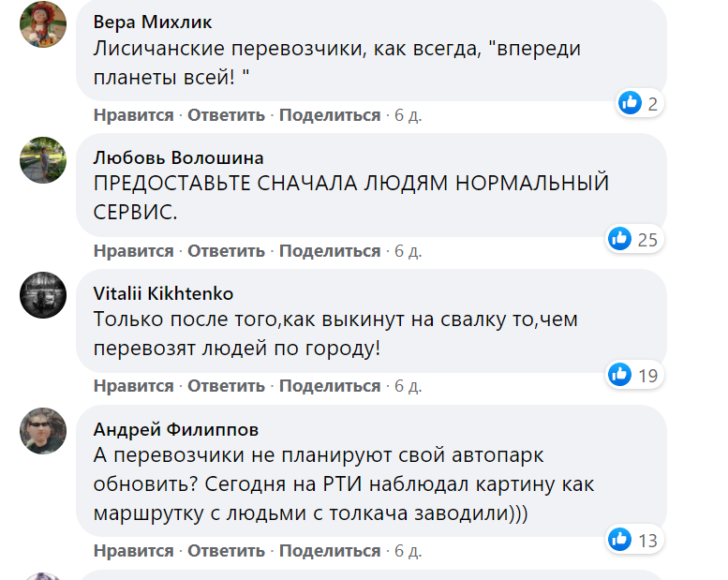728x580 pixels.
Task: Open Любовь Волошина avatar photo
Action: point(43,160)
